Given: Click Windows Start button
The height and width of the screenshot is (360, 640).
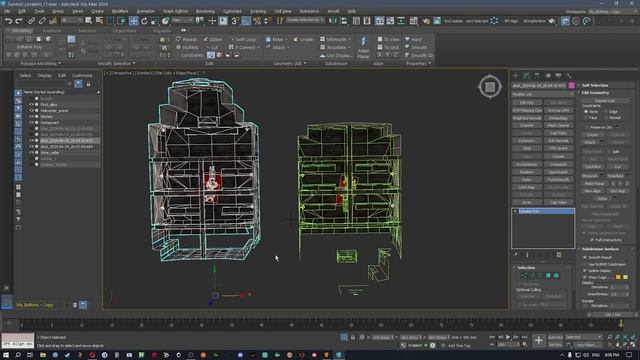Looking at the screenshot, I should click(x=6, y=355).
